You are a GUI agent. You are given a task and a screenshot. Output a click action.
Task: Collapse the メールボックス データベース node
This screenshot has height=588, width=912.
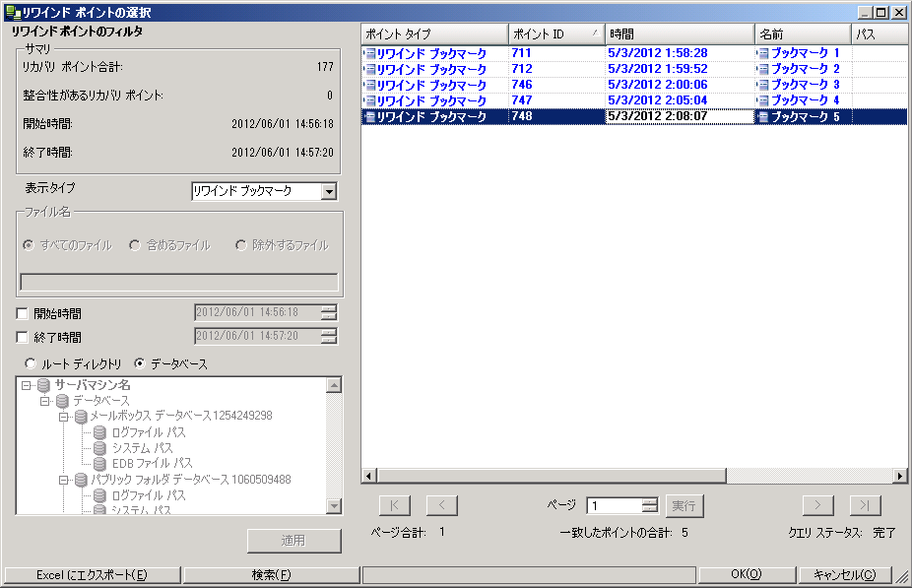(x=63, y=417)
